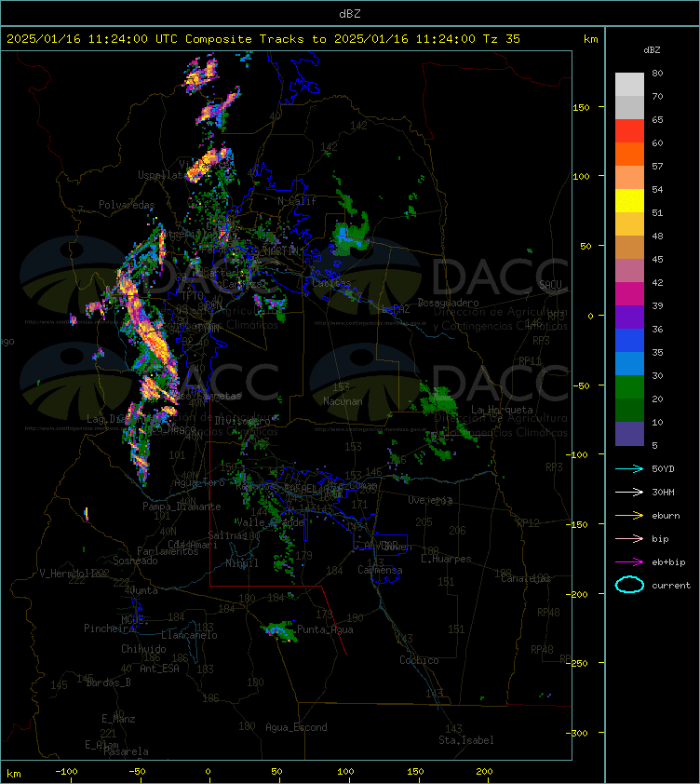Select the bright green 30-20 dBZ swatch
Screen dimensions: 700x784
(x=629, y=387)
